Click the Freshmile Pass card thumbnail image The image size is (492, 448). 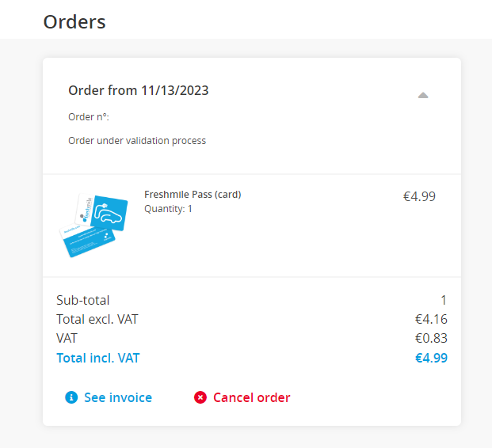[93, 226]
